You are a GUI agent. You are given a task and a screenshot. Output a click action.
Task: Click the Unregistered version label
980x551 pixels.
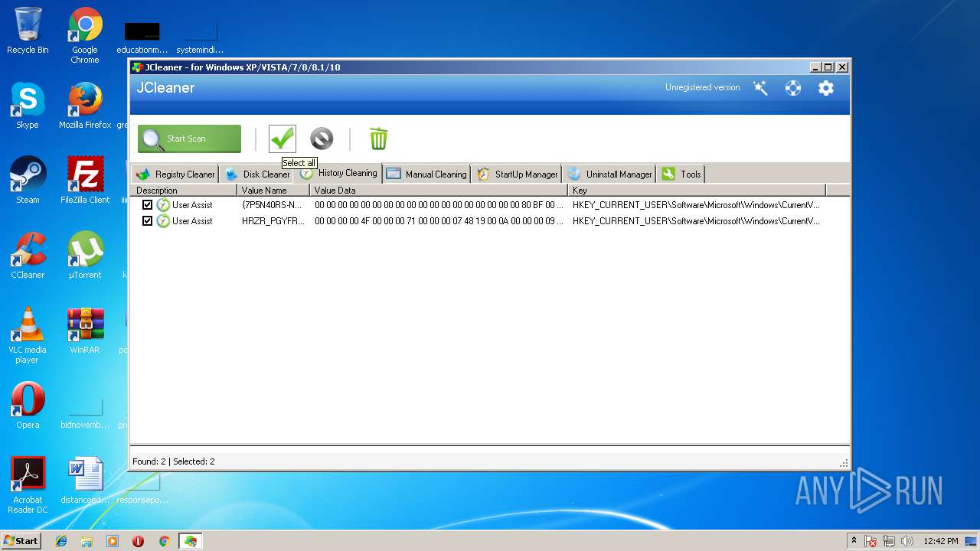[x=702, y=87]
